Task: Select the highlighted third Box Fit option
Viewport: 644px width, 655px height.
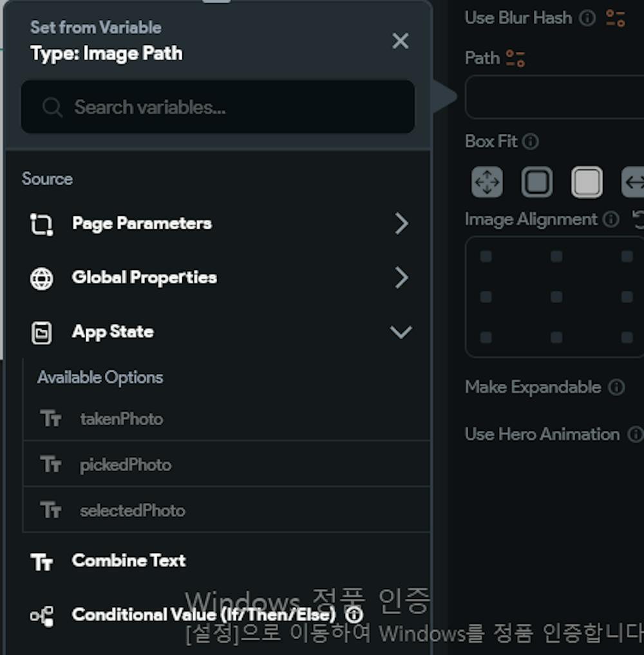Action: point(587,182)
